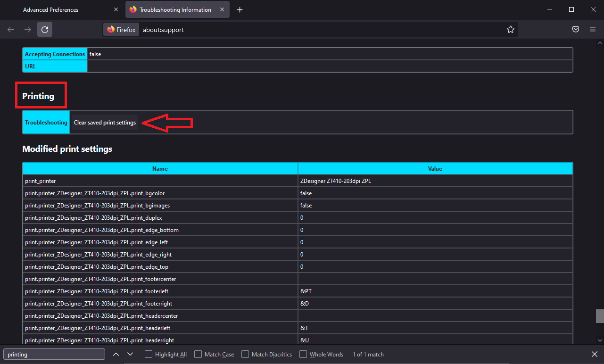Select the Troubleshooting Information tab
604x364 pixels.
(x=178, y=10)
